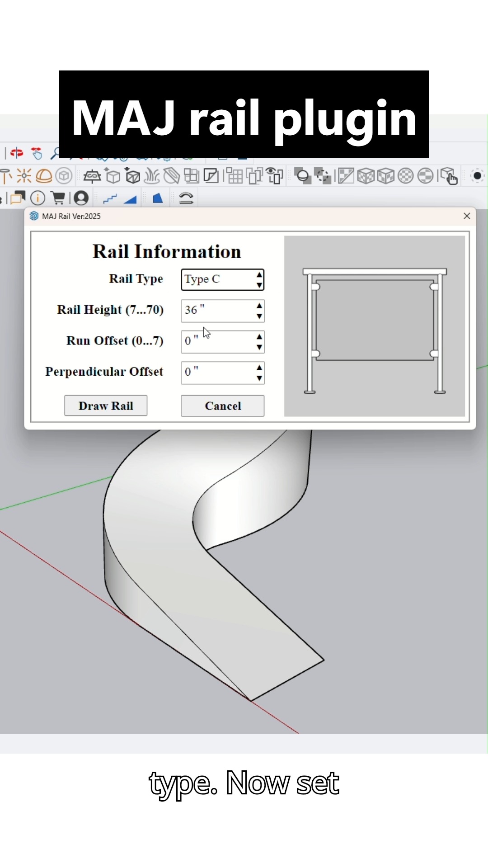Image resolution: width=488 pixels, height=868 pixels.
Task: Click the orange overlapping windows icon
Action: click(x=17, y=198)
